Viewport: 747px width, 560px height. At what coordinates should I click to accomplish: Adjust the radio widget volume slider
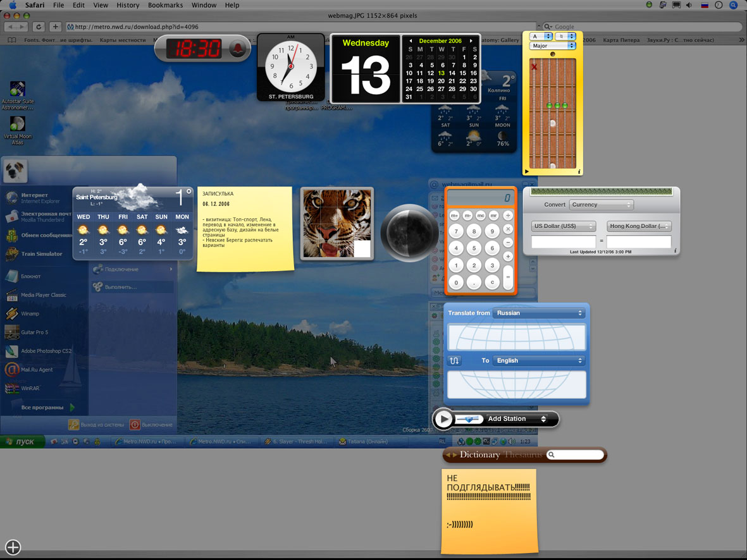468,419
